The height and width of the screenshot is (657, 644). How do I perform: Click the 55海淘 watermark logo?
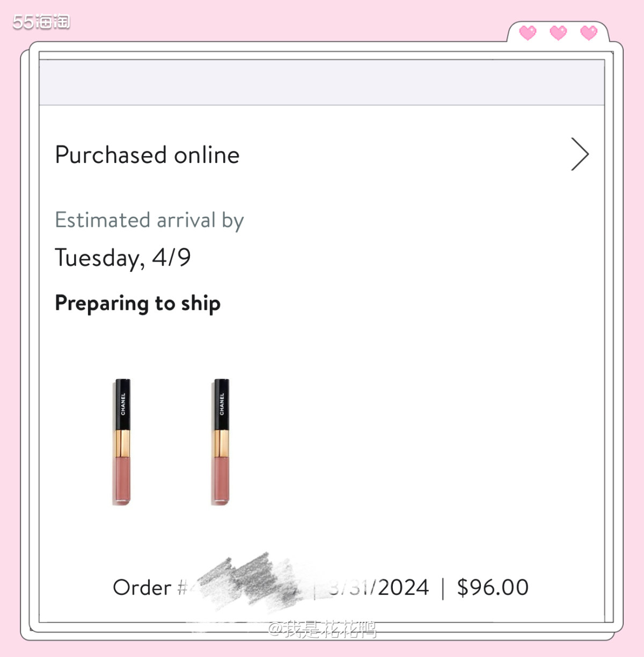pyautogui.click(x=41, y=21)
